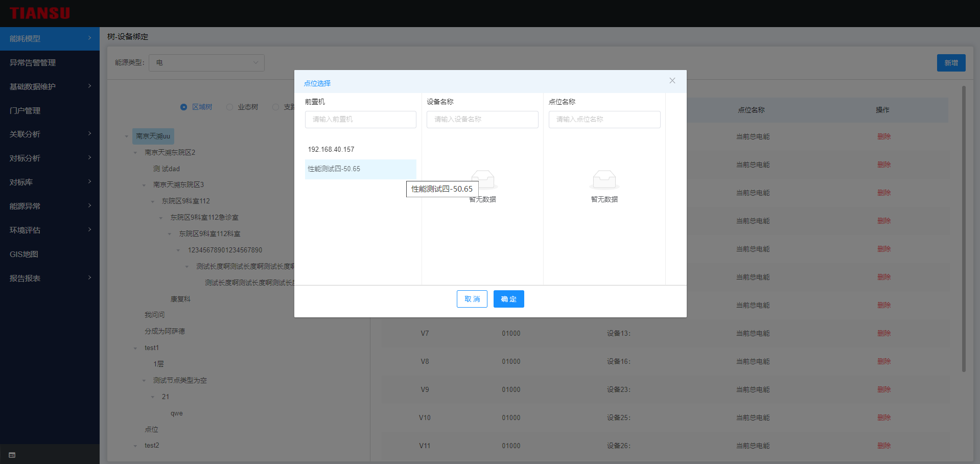The width and height of the screenshot is (980, 464).
Task: Collapse the 12345678901234567890 tree node
Action: (x=178, y=250)
